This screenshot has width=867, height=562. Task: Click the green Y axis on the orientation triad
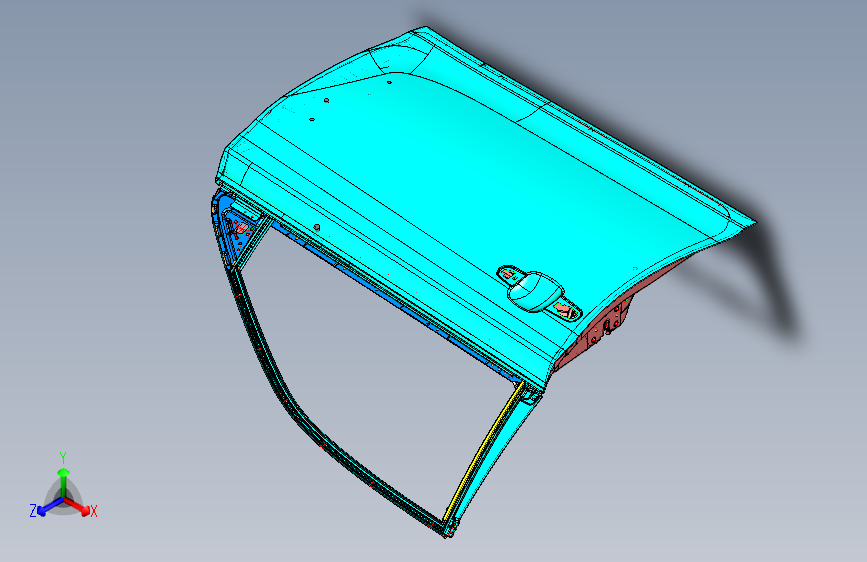click(64, 483)
